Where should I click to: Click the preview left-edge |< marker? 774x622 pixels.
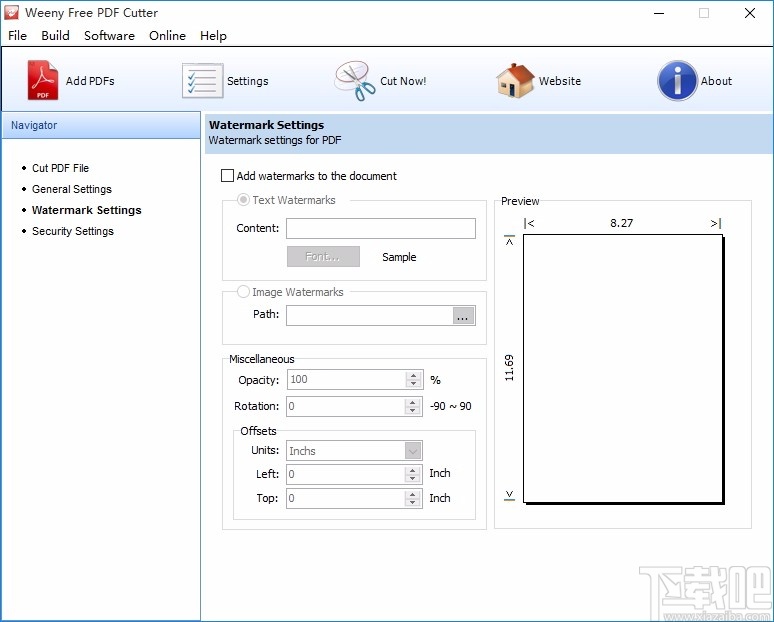[529, 223]
